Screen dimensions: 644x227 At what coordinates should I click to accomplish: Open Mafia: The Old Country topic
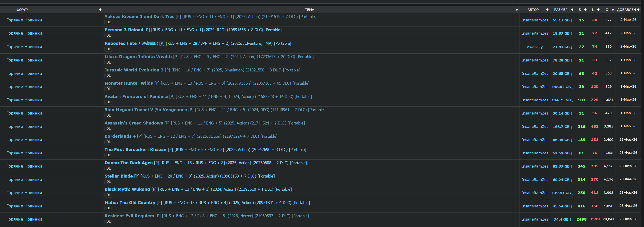(x=130, y=203)
